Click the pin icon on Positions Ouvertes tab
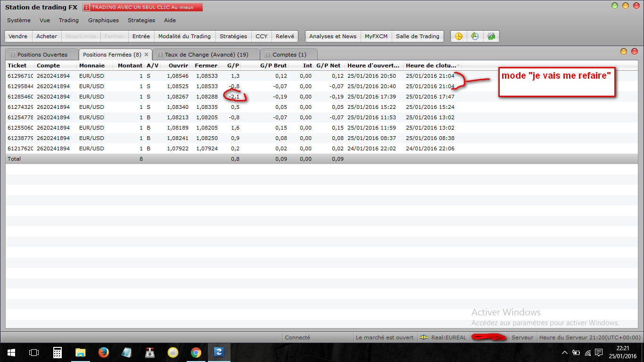 [13, 55]
